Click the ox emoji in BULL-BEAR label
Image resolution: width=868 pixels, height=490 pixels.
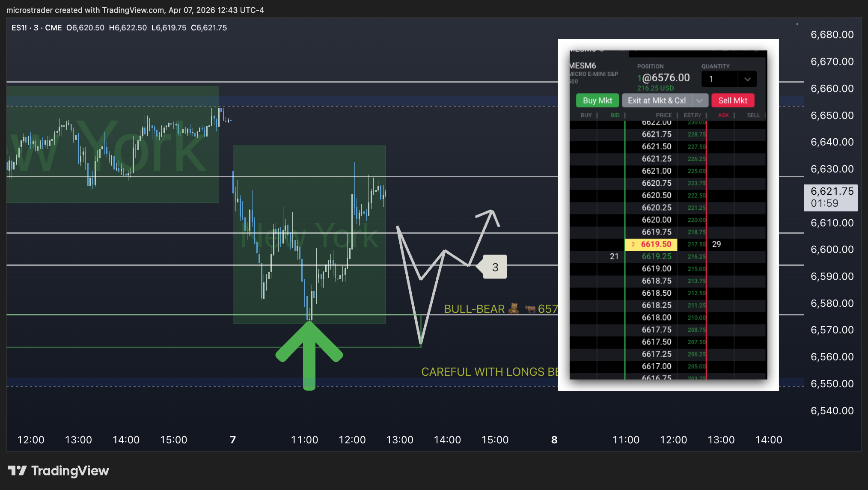coord(530,309)
